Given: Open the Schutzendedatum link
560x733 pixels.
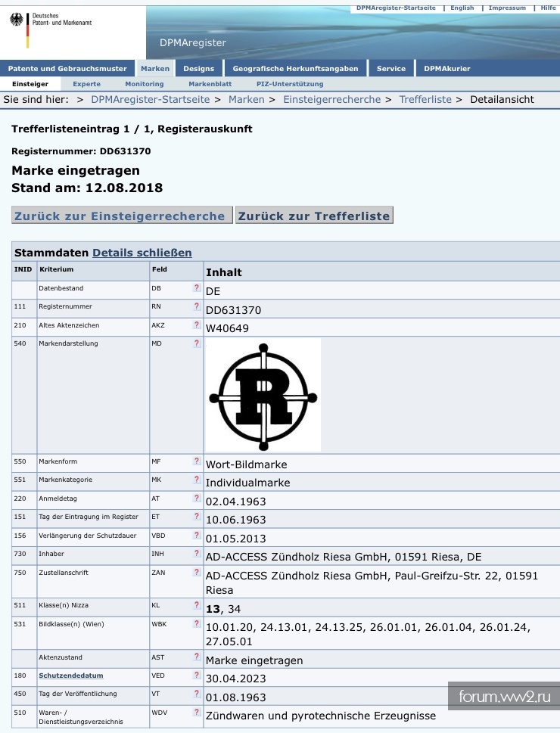Looking at the screenshot, I should click(x=71, y=676).
